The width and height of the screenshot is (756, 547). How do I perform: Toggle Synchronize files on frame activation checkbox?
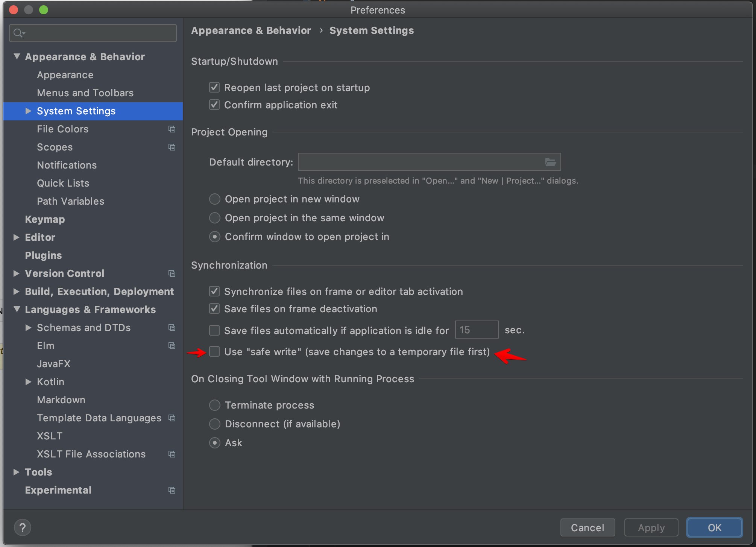pos(214,292)
